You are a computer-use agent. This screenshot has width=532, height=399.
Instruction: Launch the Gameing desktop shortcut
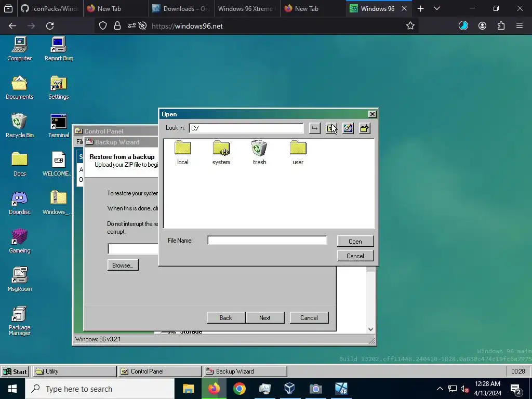coord(20,241)
